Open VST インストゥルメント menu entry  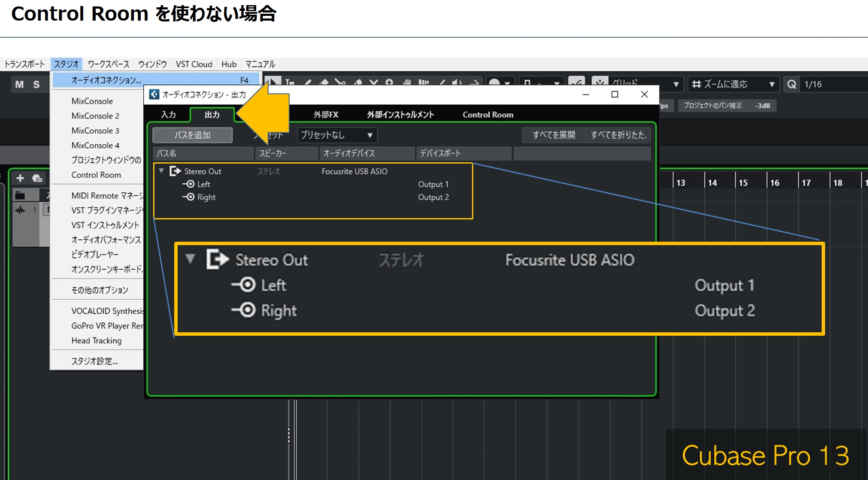click(106, 225)
